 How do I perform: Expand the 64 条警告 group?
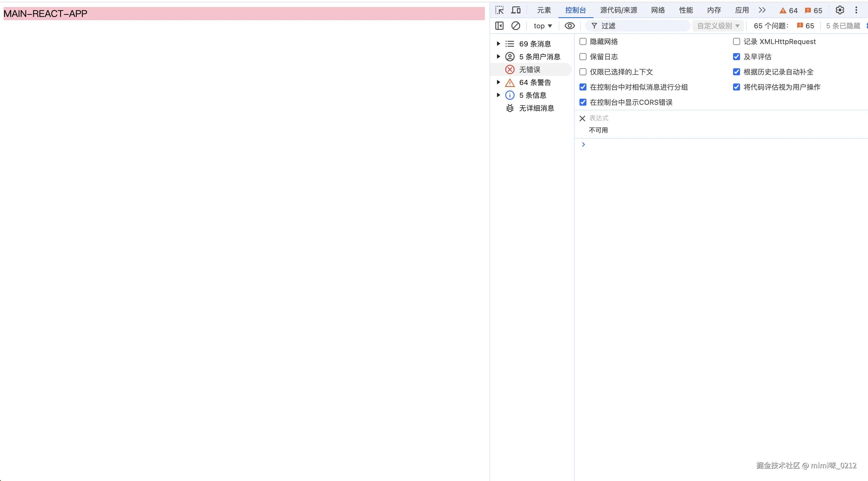pyautogui.click(x=498, y=82)
